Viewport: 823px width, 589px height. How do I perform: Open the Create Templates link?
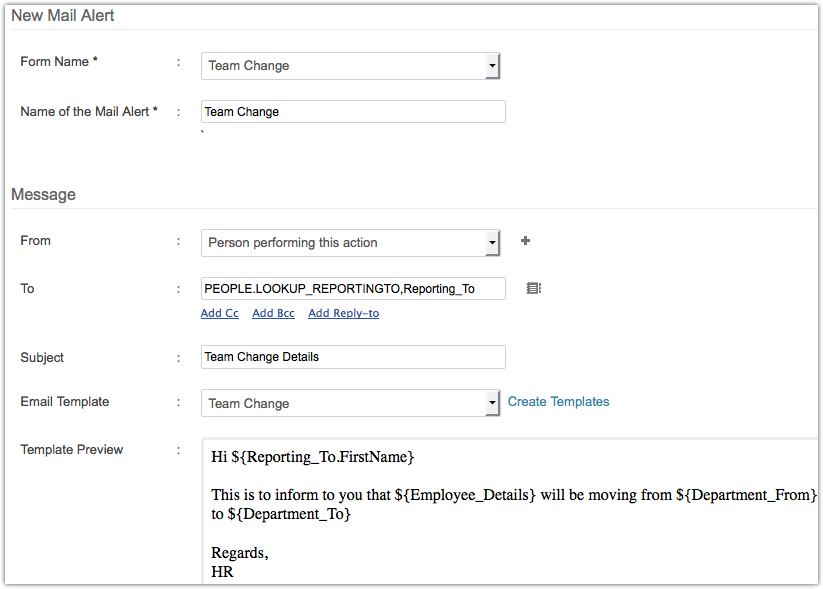point(558,402)
